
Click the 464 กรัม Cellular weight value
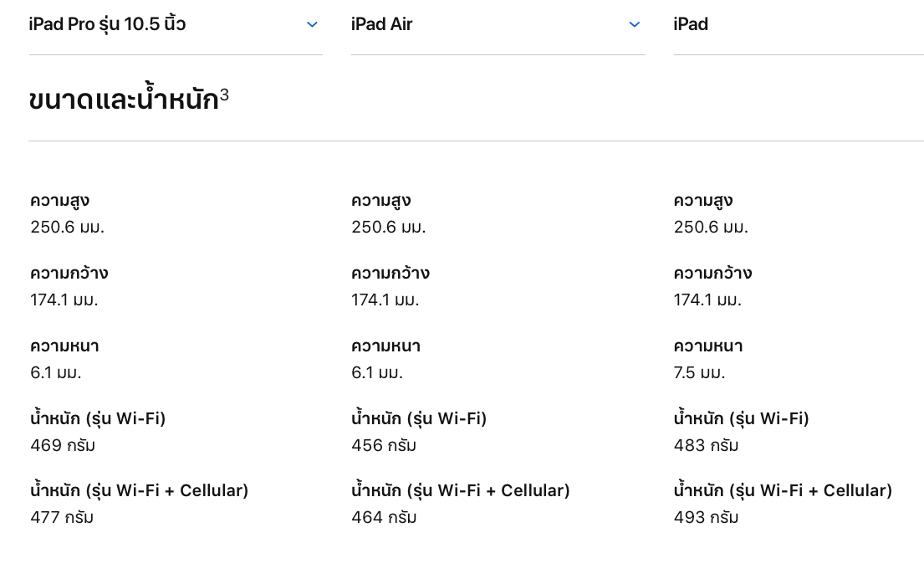click(x=384, y=518)
